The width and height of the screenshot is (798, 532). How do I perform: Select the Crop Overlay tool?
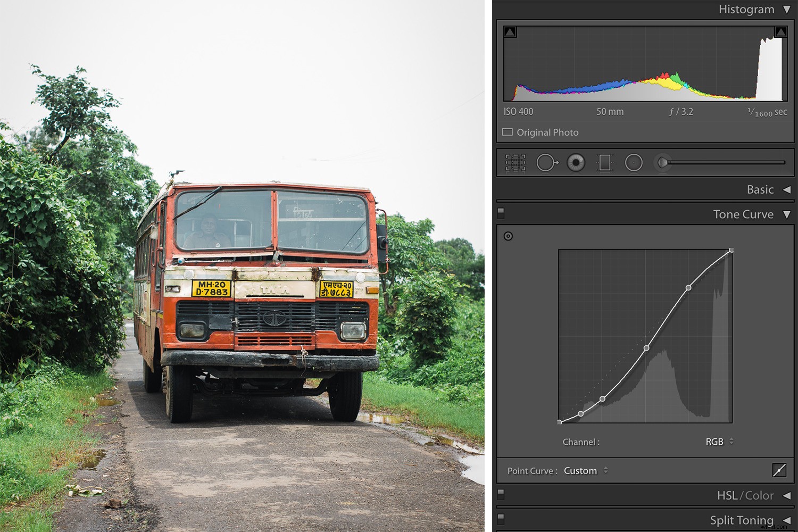pyautogui.click(x=514, y=162)
